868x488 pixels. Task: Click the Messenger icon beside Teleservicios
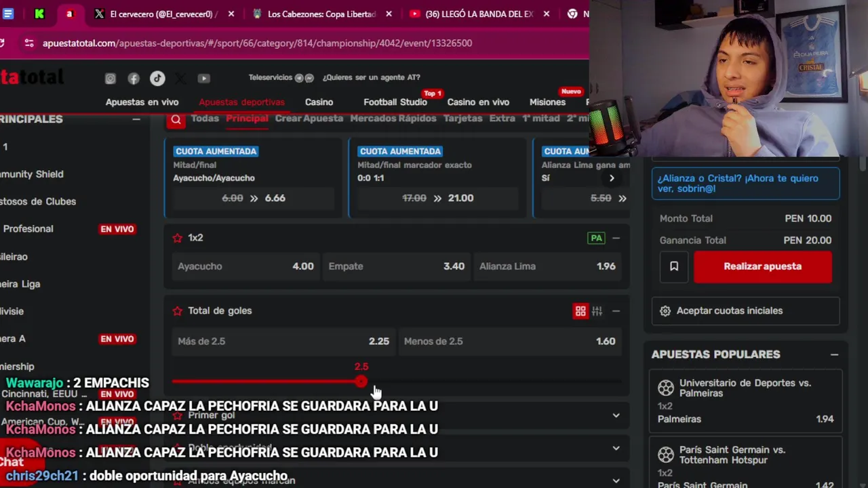pos(309,78)
